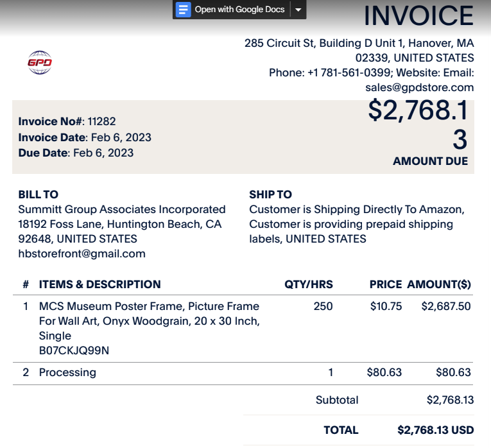Click the $2,687.50 line amount
The height and width of the screenshot is (448, 491).
pyautogui.click(x=446, y=306)
